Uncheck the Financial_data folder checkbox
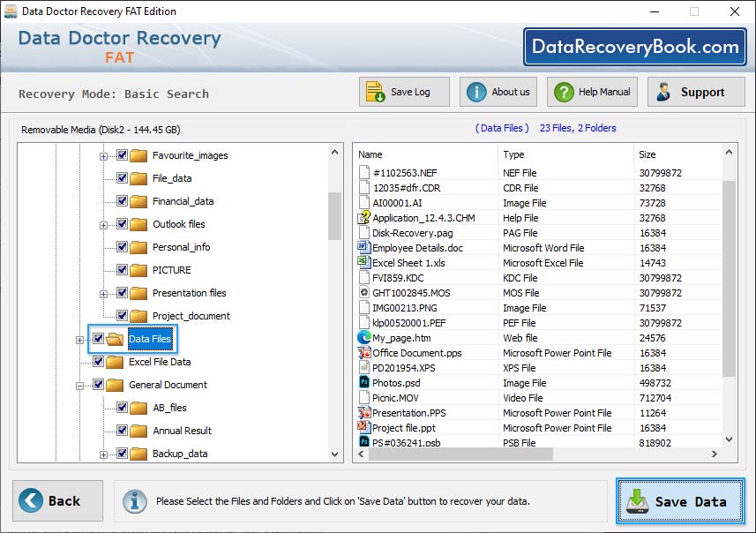 [x=121, y=200]
